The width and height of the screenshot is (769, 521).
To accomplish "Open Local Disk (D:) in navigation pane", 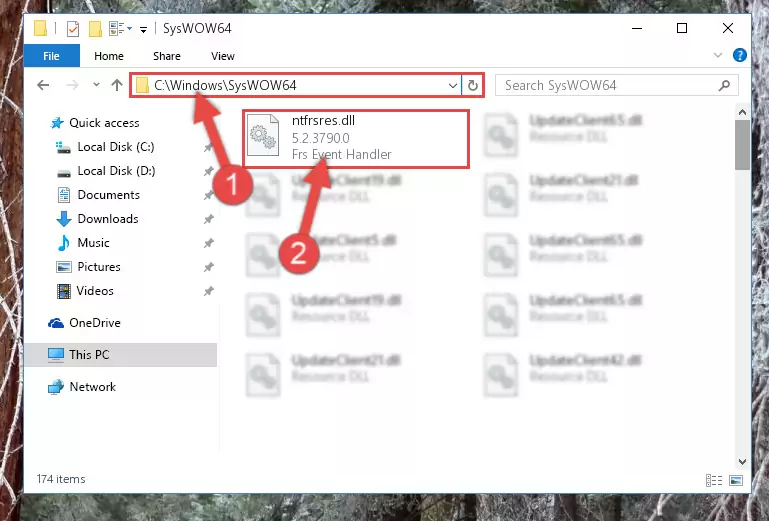I will pos(116,171).
